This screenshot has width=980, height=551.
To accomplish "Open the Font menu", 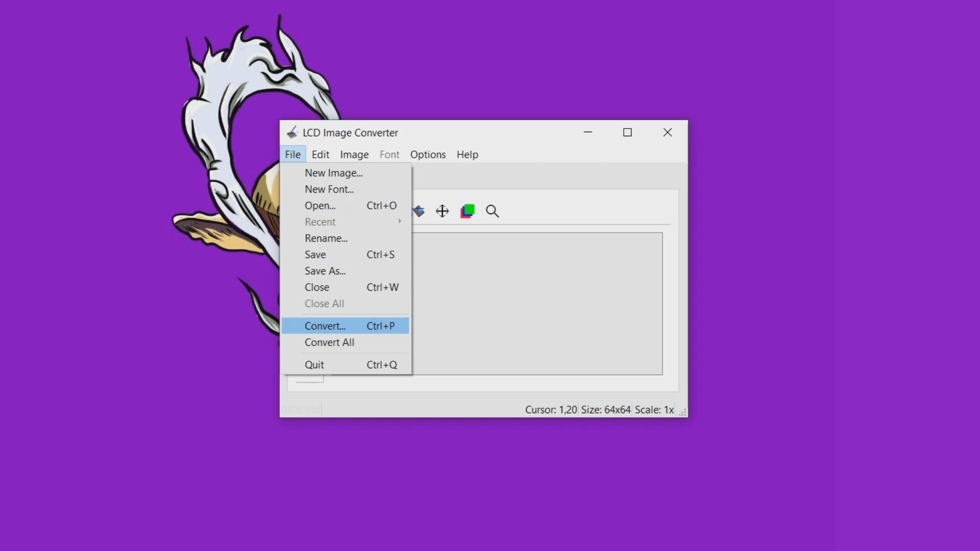I will tap(389, 155).
